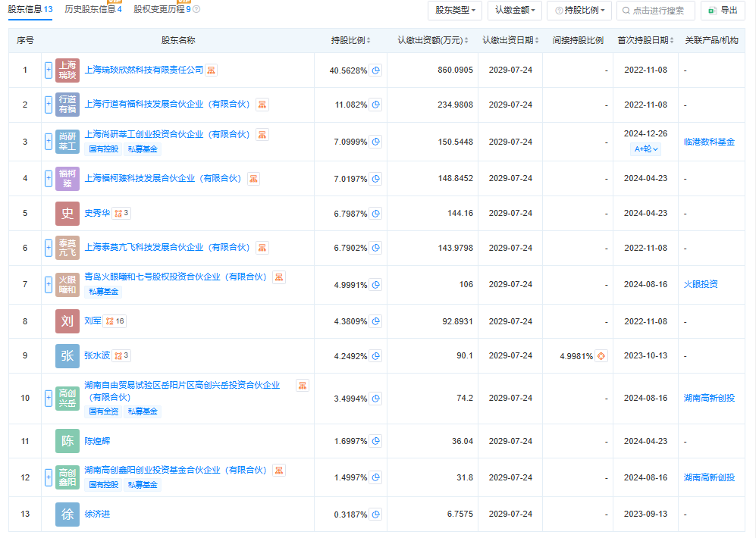This screenshot has height=538, width=756.
Task: Open the 认缴金额 filter dropdown
Action: click(x=514, y=11)
